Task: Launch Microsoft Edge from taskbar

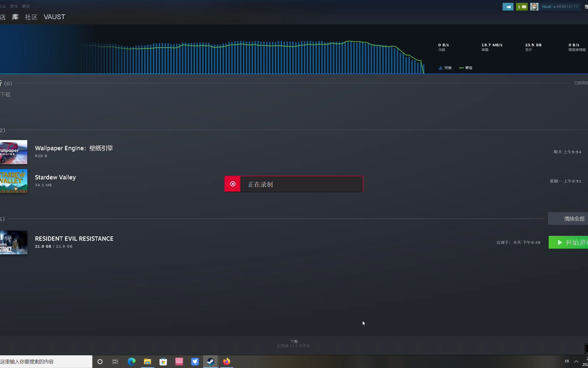Action: [x=132, y=361]
